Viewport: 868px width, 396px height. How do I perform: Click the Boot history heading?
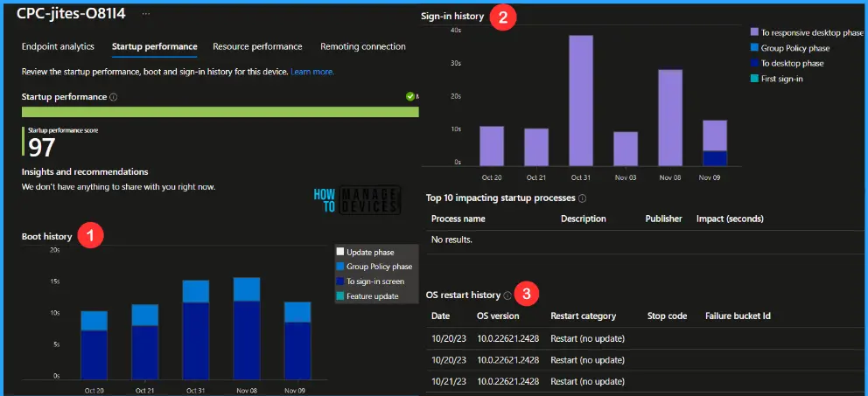tap(46, 236)
